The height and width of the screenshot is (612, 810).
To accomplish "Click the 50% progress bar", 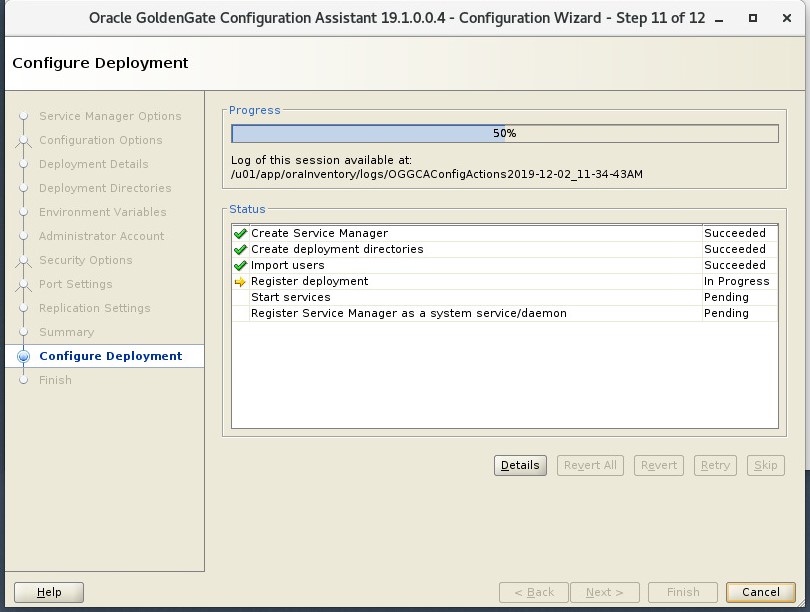I will click(505, 133).
